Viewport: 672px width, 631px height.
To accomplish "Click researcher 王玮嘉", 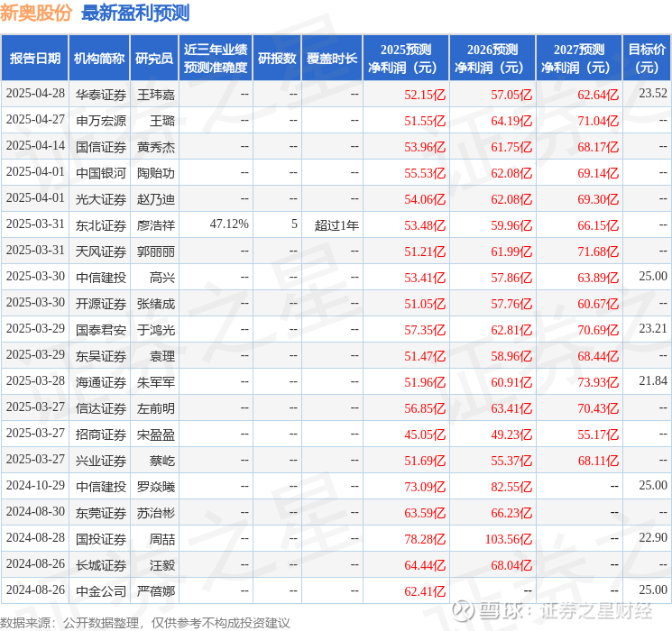I will 155,95.
